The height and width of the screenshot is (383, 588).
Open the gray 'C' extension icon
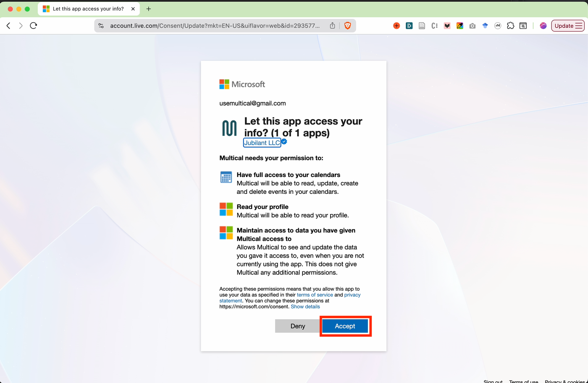(x=434, y=26)
